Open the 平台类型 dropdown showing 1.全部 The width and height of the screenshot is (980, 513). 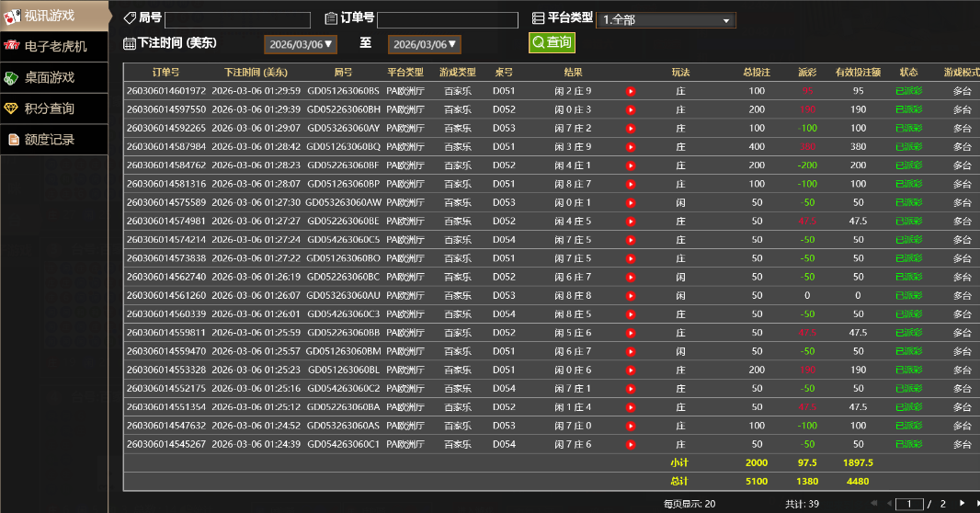coord(666,20)
